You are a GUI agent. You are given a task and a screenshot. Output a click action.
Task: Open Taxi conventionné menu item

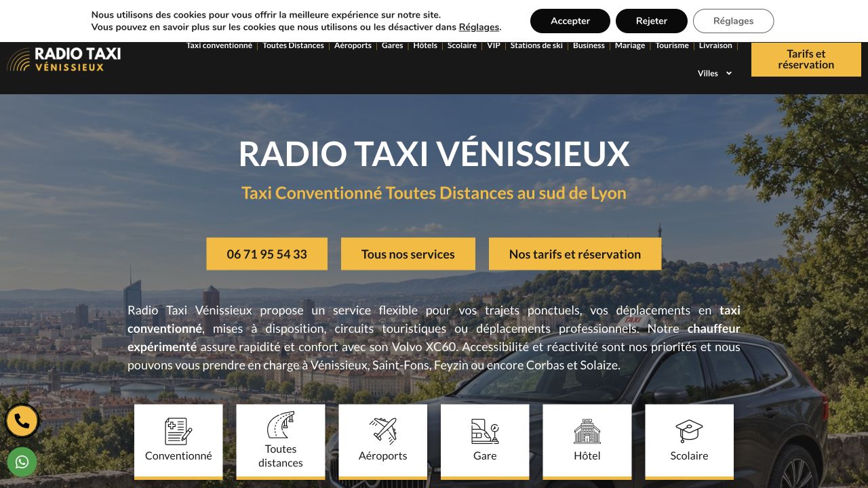[219, 45]
